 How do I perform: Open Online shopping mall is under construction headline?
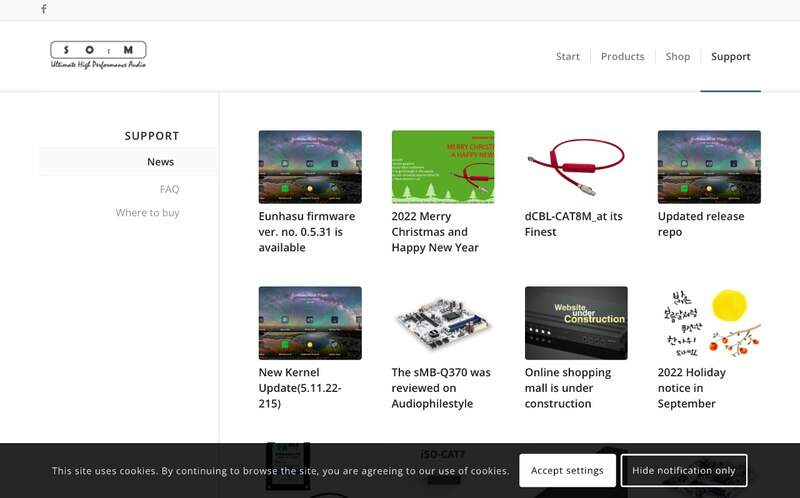click(x=568, y=388)
